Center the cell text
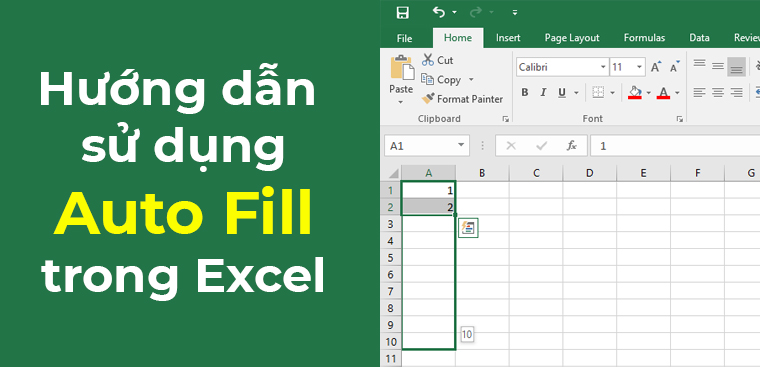 pyautogui.click(x=718, y=92)
